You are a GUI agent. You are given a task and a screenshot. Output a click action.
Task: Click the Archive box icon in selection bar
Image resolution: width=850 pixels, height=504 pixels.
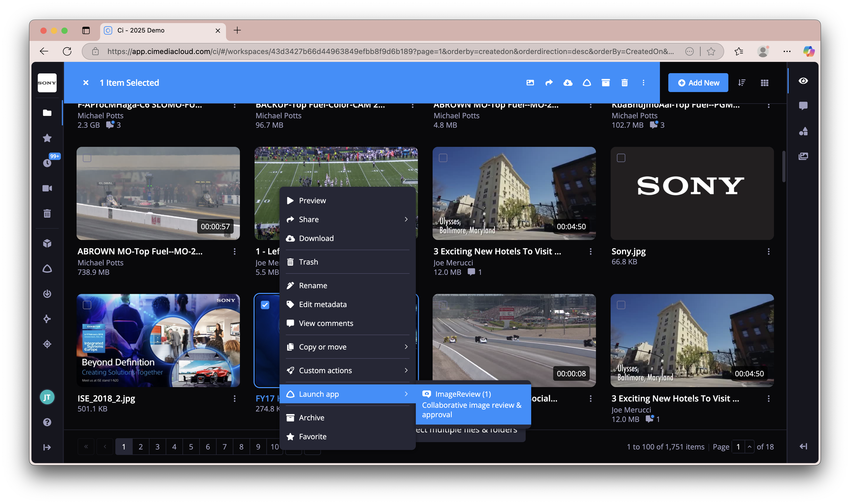(x=606, y=83)
